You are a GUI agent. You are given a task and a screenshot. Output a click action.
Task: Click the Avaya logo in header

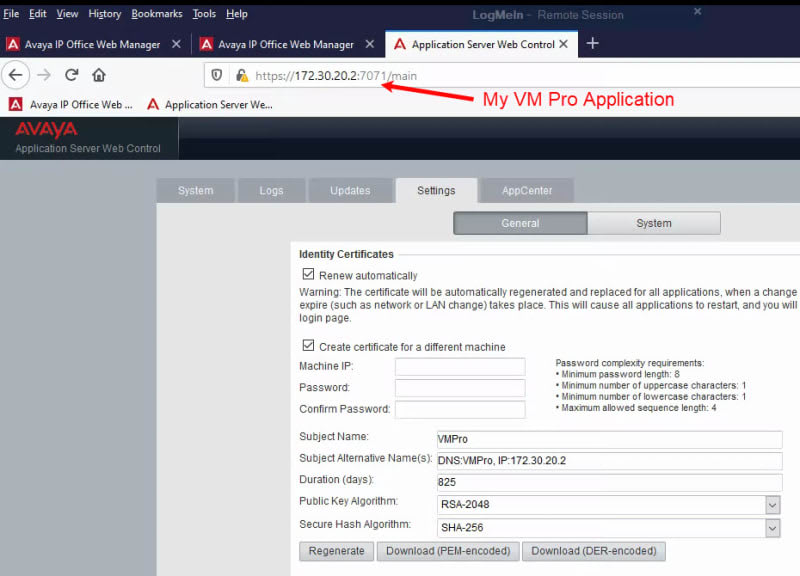pos(46,129)
